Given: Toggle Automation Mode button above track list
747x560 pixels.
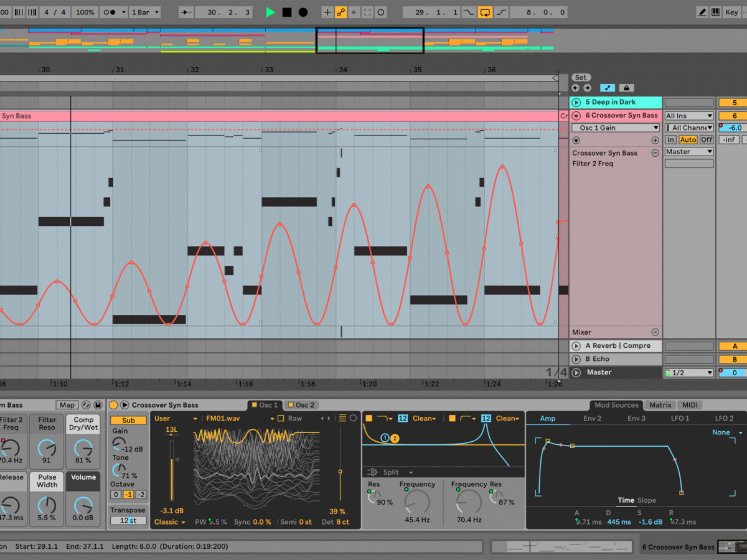Looking at the screenshot, I should tap(606, 88).
